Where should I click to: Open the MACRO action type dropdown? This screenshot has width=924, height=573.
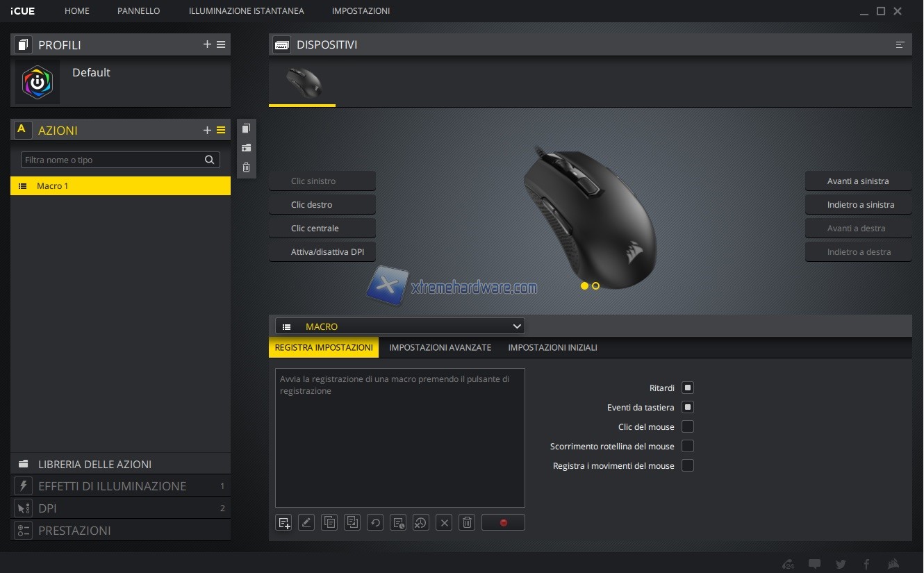pyautogui.click(x=400, y=326)
